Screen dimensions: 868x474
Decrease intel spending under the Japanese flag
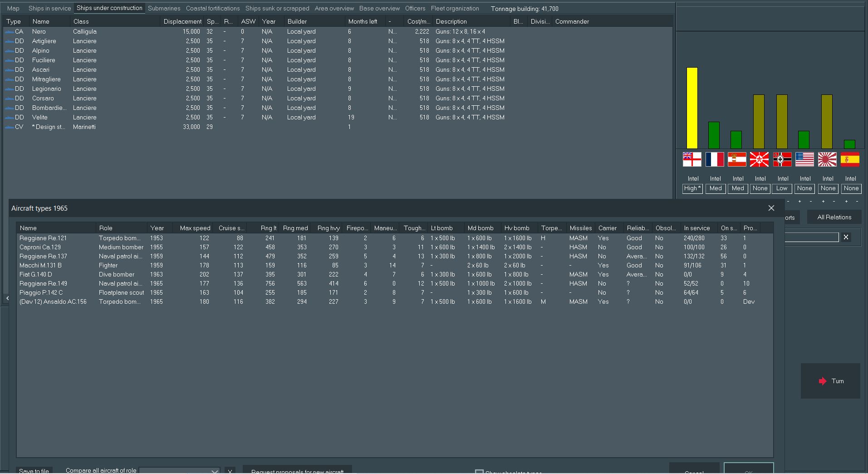(834, 202)
